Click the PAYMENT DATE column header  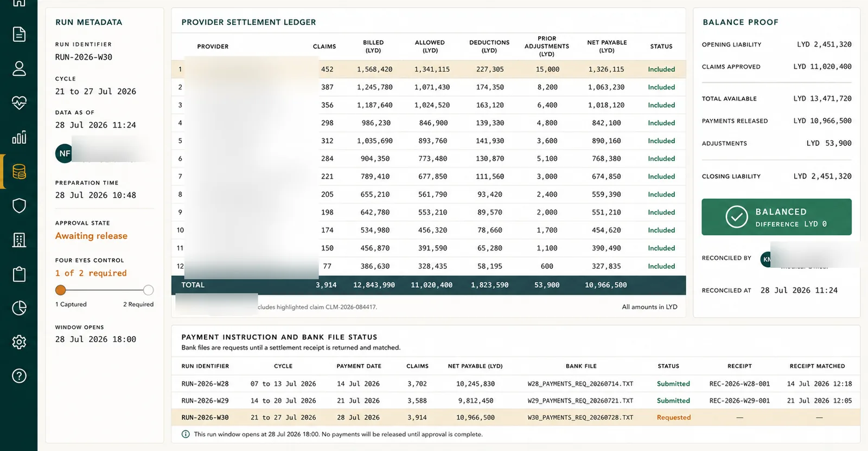359,366
